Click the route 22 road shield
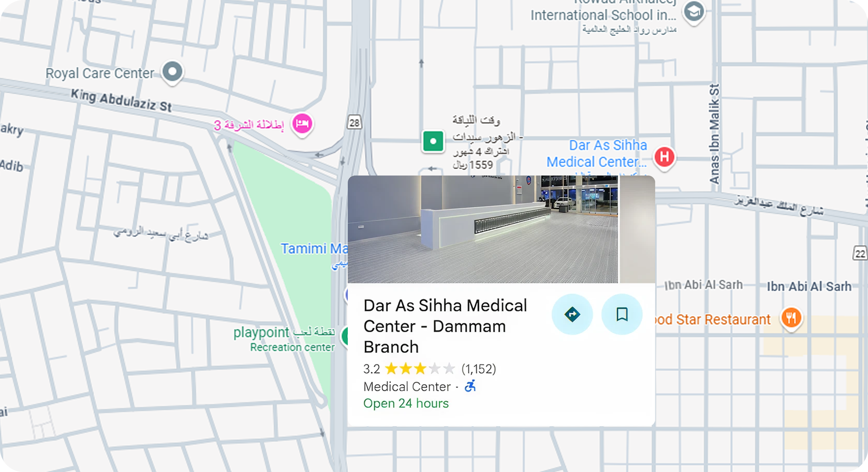868x472 pixels. coord(860,254)
